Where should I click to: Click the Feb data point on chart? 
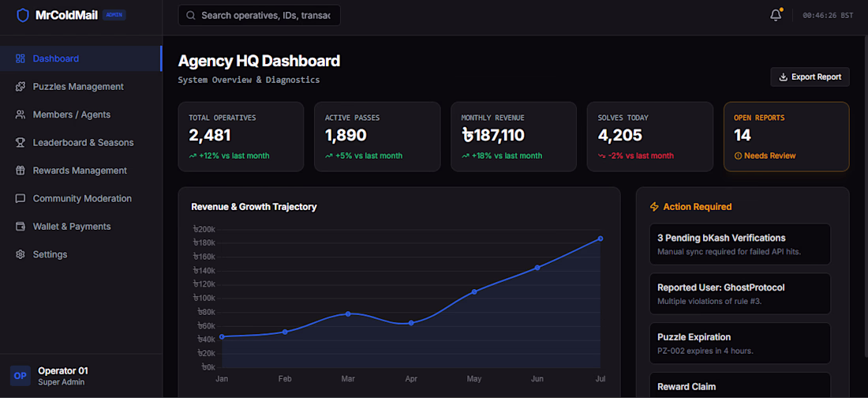click(285, 332)
